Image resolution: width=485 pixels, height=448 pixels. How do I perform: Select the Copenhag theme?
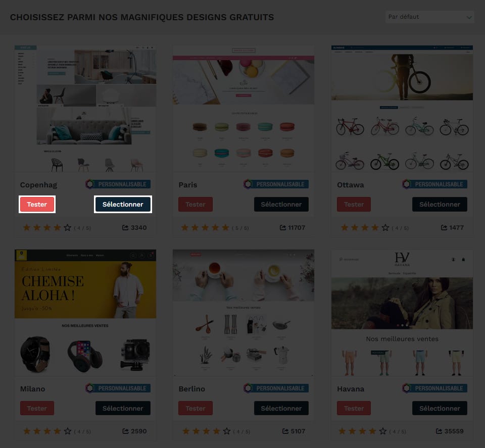123,205
